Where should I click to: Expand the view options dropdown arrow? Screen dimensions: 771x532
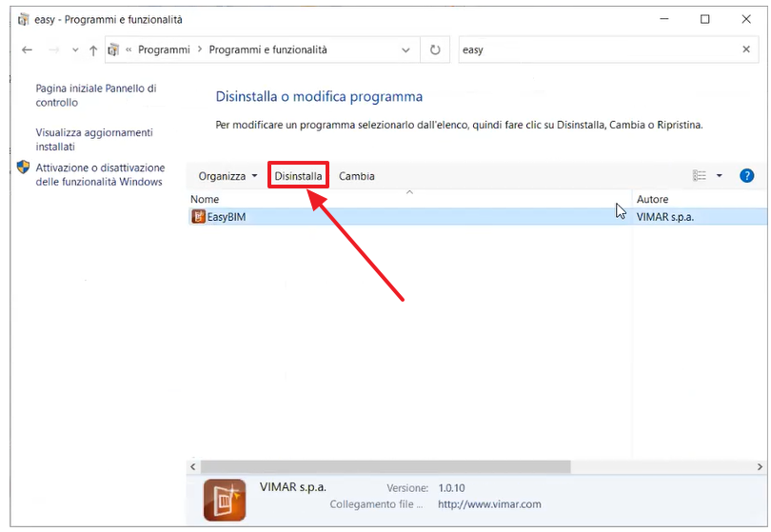[x=719, y=175]
